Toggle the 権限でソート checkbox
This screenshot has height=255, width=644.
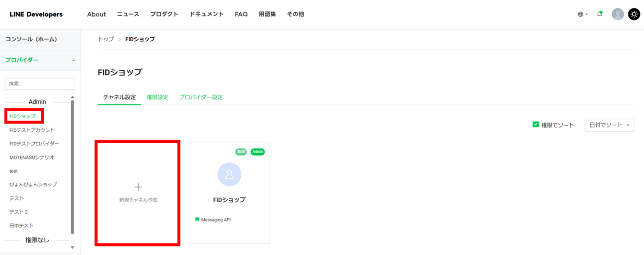535,125
